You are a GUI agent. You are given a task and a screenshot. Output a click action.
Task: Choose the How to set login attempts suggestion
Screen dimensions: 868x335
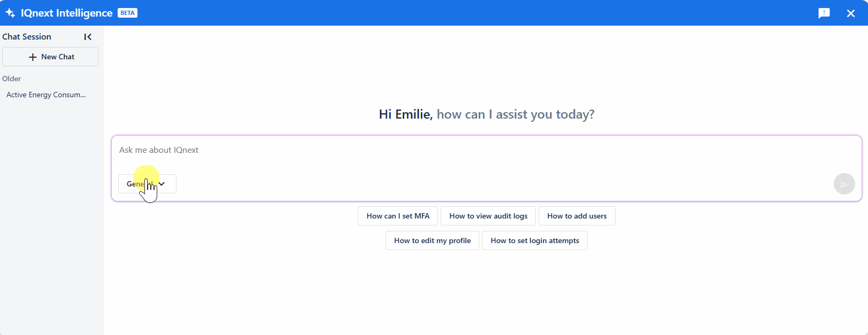coord(534,240)
